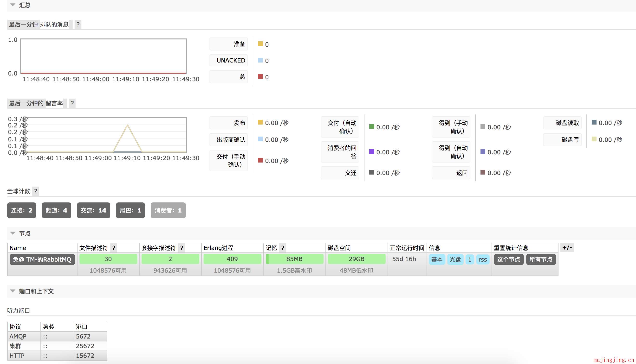Open help for 套接字描述符 column

coord(182,248)
